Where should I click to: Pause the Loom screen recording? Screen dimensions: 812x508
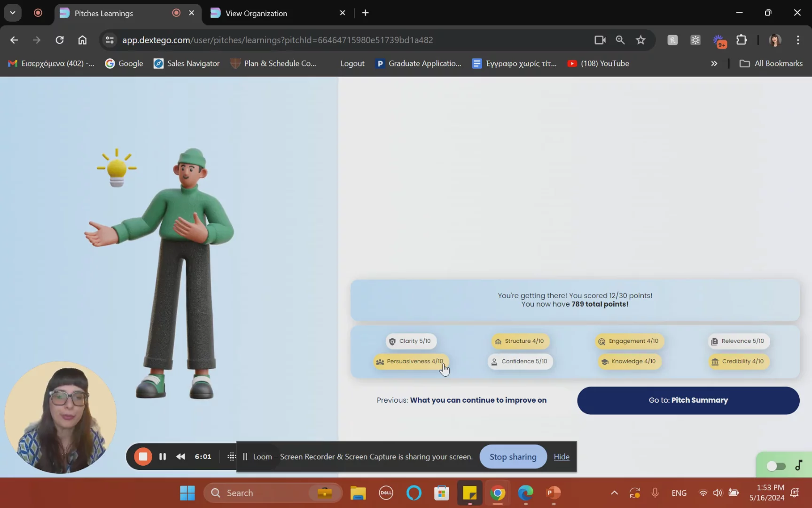pyautogui.click(x=163, y=457)
